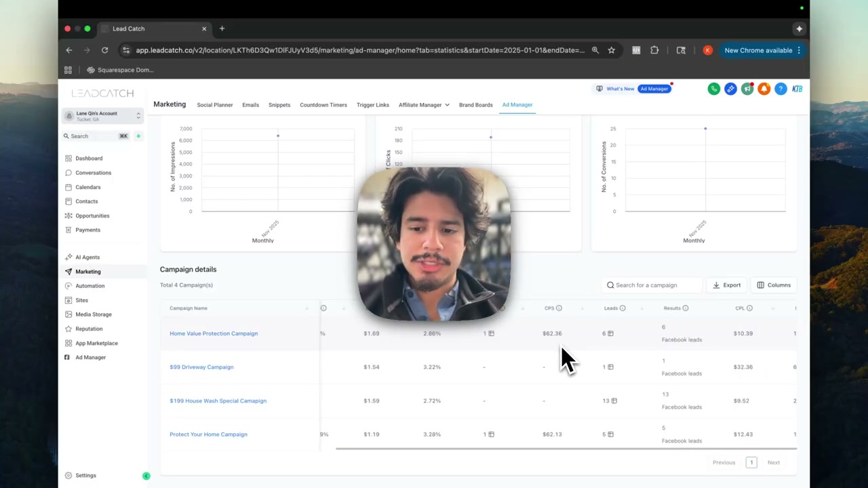This screenshot has width=868, height=488.
Task: Go back with the browser back arrow
Action: (x=68, y=50)
